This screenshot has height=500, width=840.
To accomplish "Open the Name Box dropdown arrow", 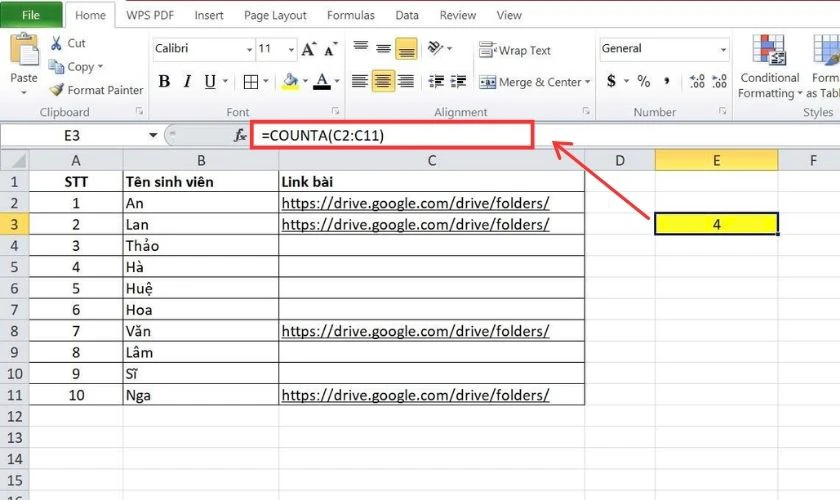I will [153, 135].
